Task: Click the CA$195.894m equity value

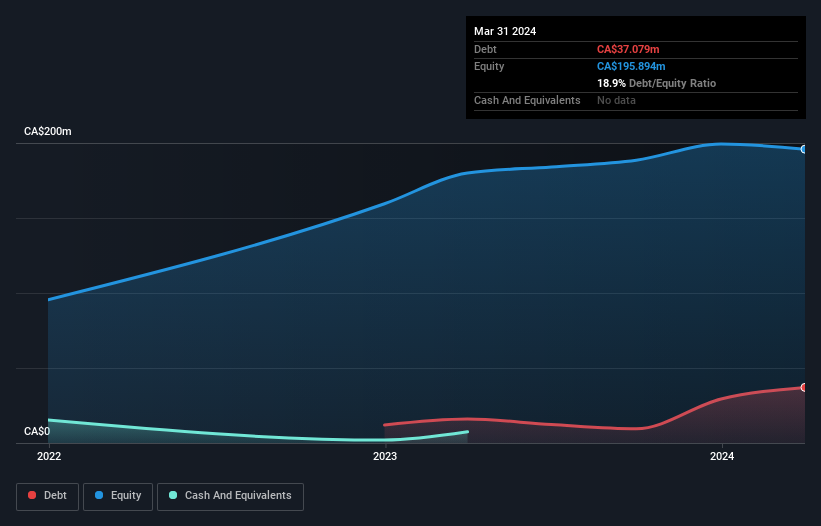Action: point(631,66)
